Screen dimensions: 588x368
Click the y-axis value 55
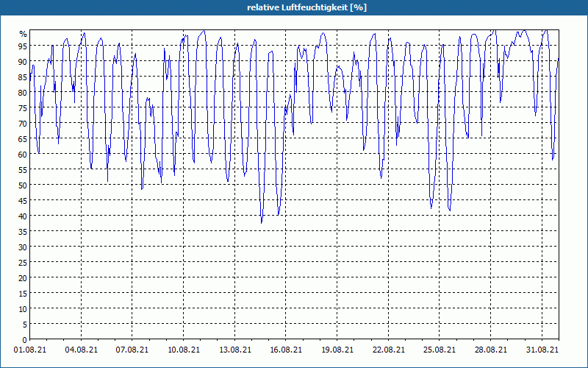(23, 170)
